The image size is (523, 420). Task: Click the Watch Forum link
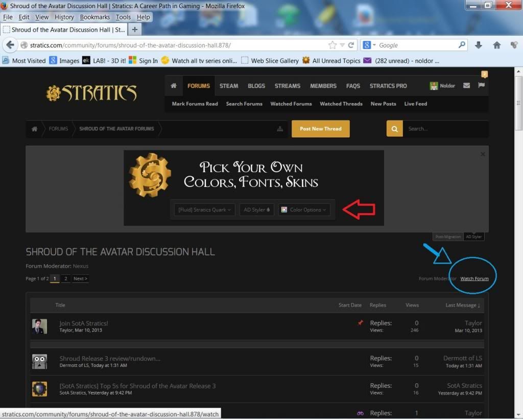474,278
